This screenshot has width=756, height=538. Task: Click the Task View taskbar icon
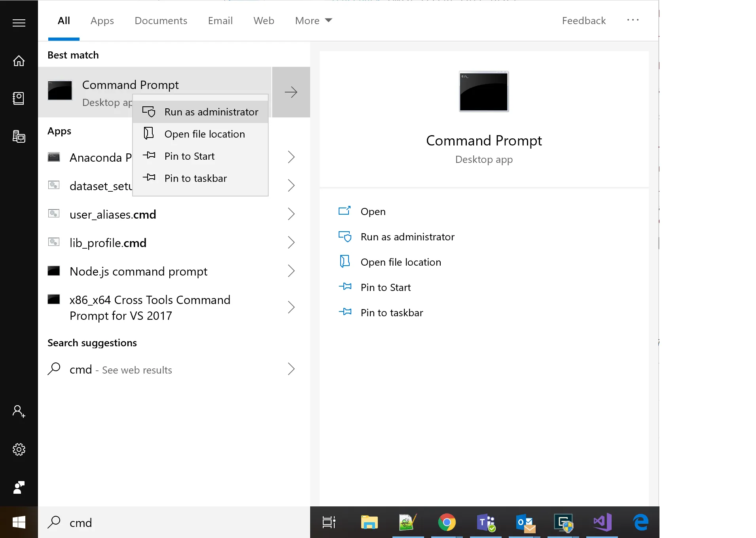click(329, 522)
